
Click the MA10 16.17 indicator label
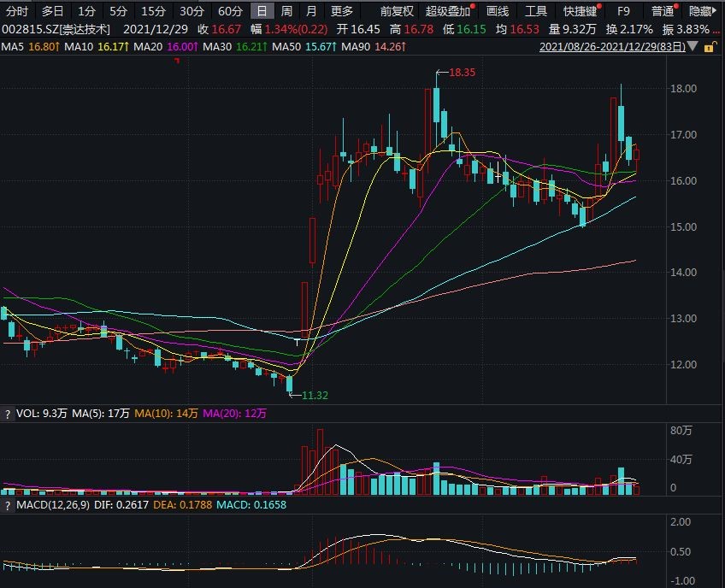tap(97, 47)
